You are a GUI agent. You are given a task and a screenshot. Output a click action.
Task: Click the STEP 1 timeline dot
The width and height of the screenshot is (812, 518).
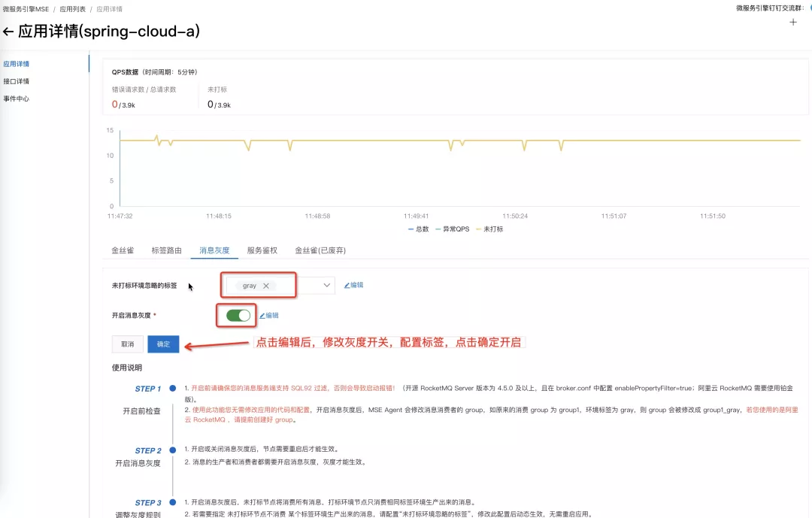[x=172, y=388]
